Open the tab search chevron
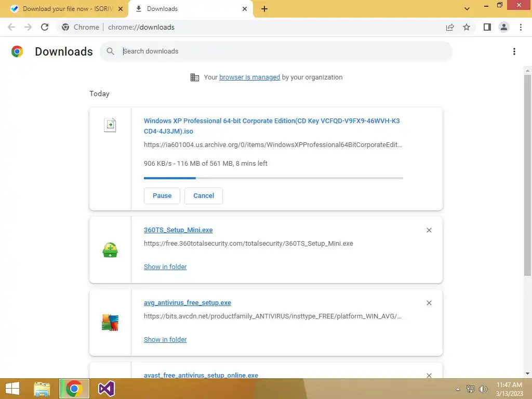Screen dimensions: 532x399 point(467,9)
